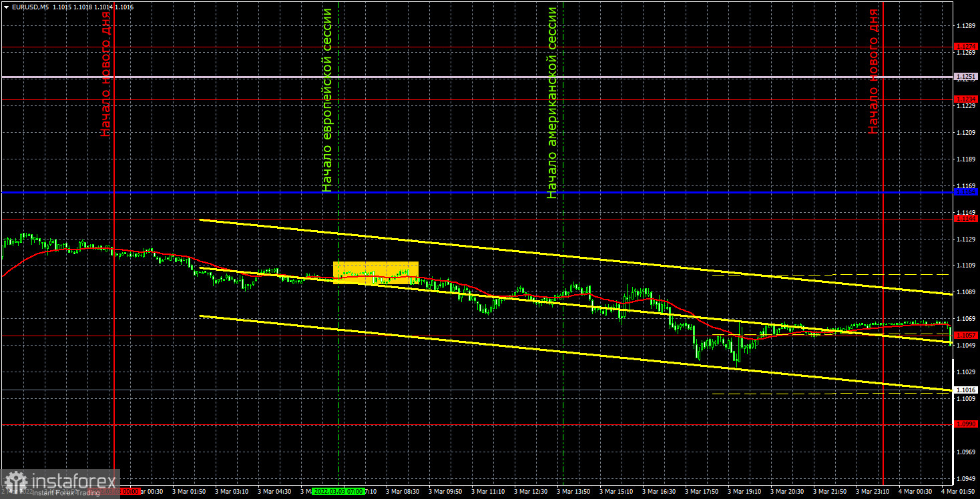Select the 1.1234 red level price tag
980x499 pixels.
point(966,99)
